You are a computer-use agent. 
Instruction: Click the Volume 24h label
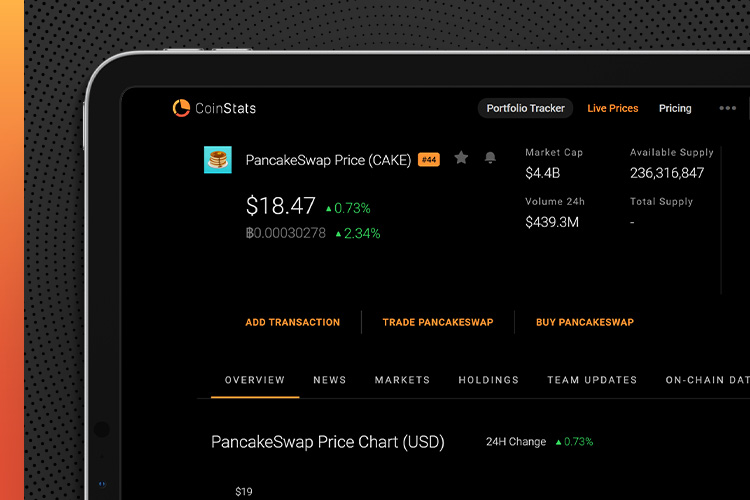pos(555,201)
